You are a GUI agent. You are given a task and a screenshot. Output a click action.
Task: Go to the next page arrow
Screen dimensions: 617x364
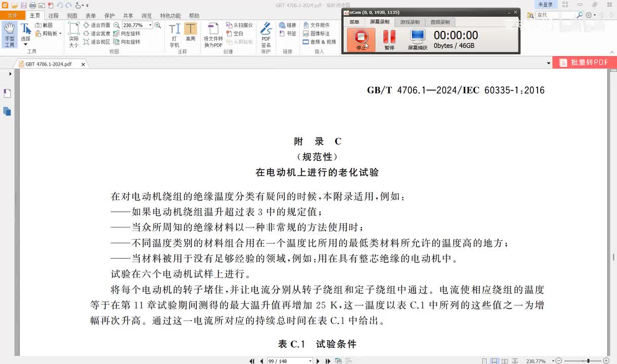[318, 361]
